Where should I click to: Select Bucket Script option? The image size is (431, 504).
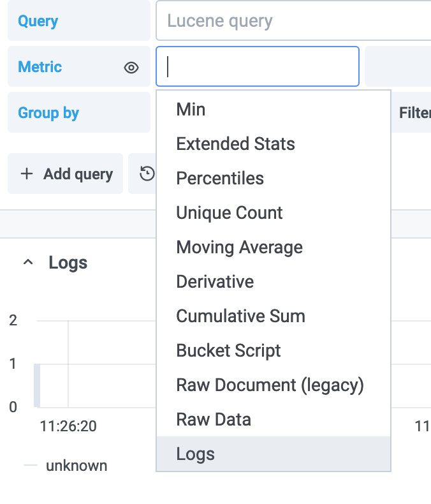228,351
